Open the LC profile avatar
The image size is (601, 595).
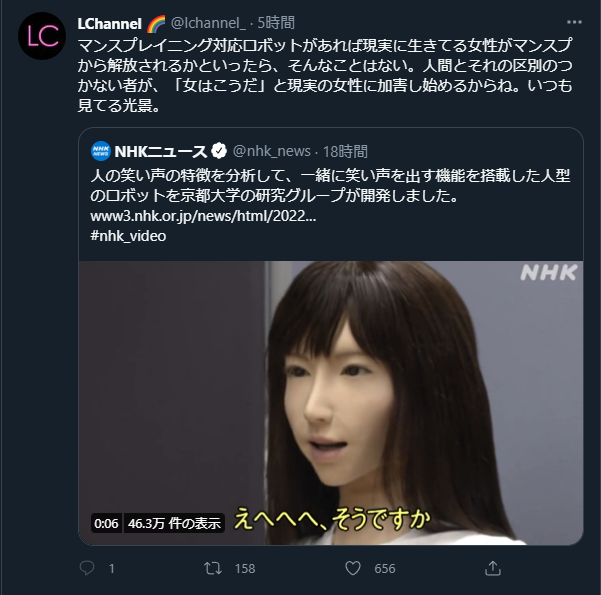coord(42,36)
